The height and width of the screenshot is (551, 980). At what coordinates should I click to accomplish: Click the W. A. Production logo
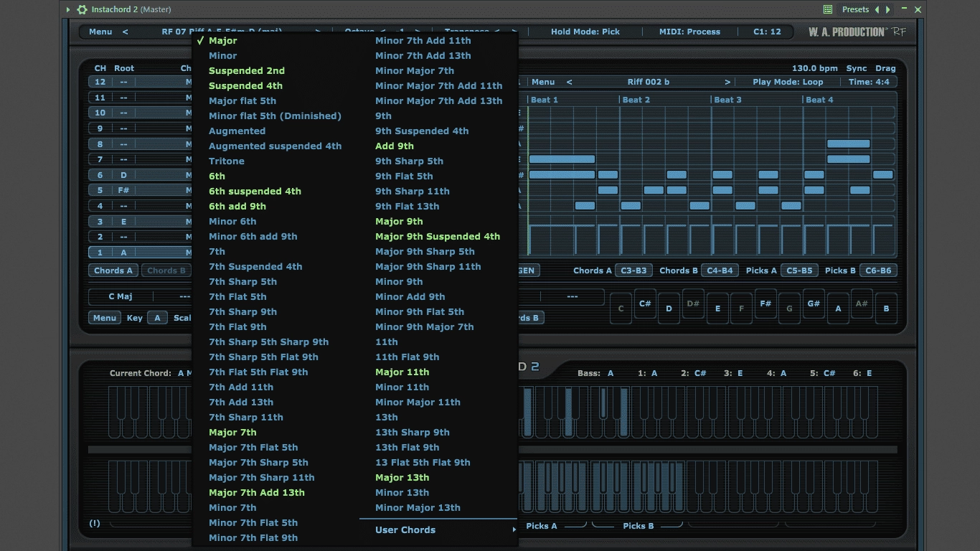857,32
